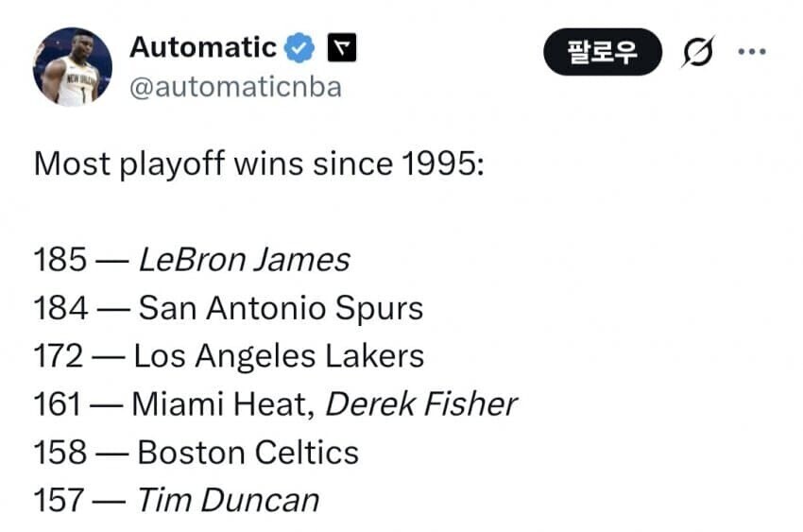This screenshot has height=532, width=803.
Task: Click the italic LeBron James name
Action: point(244,260)
